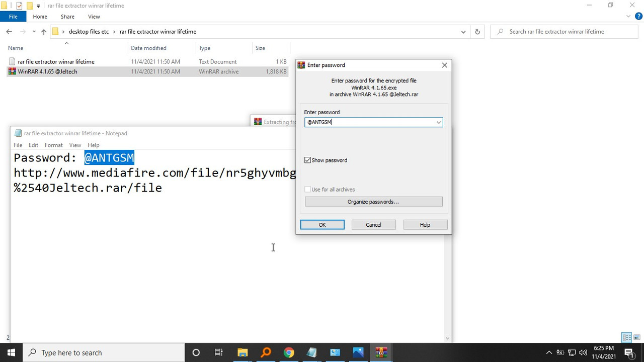This screenshot has height=362, width=644.
Task: Go back using Explorer's back arrow
Action: (x=9, y=32)
